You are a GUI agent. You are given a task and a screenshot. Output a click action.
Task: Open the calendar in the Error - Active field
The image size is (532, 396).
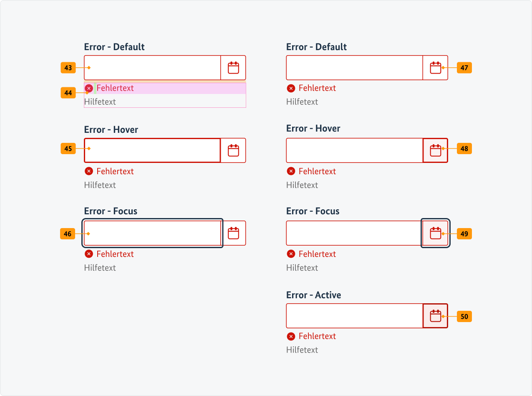(435, 316)
